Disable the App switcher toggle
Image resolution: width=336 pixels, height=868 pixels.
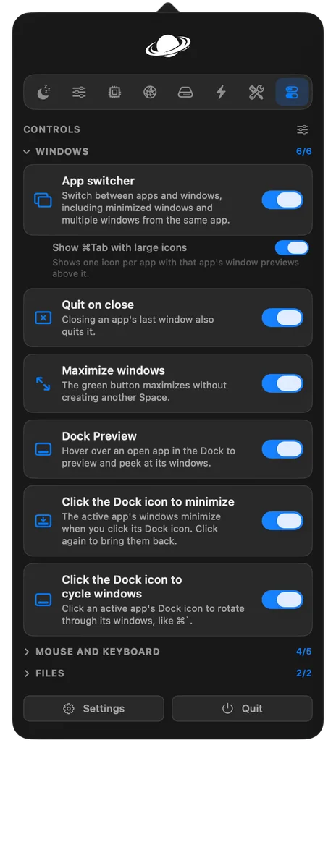pyautogui.click(x=282, y=200)
